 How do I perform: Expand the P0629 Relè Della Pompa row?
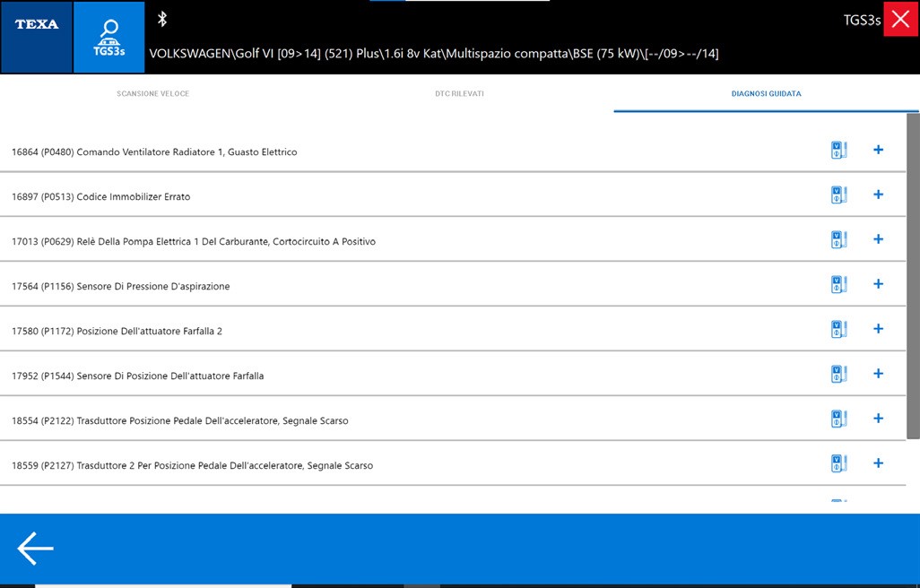879,238
